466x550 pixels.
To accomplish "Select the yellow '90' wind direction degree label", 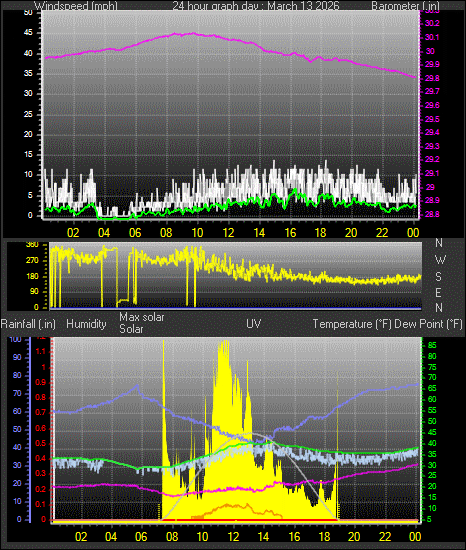I will (x=34, y=292).
